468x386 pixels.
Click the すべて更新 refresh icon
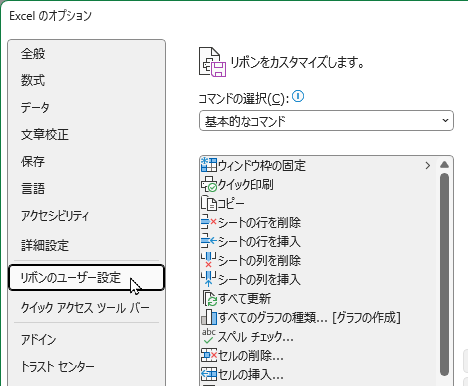tap(210, 298)
